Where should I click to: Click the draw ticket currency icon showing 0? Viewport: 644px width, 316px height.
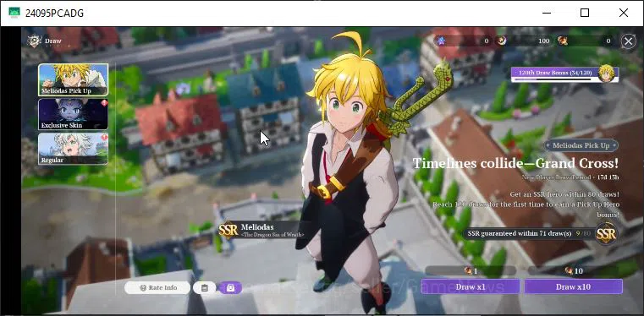562,41
